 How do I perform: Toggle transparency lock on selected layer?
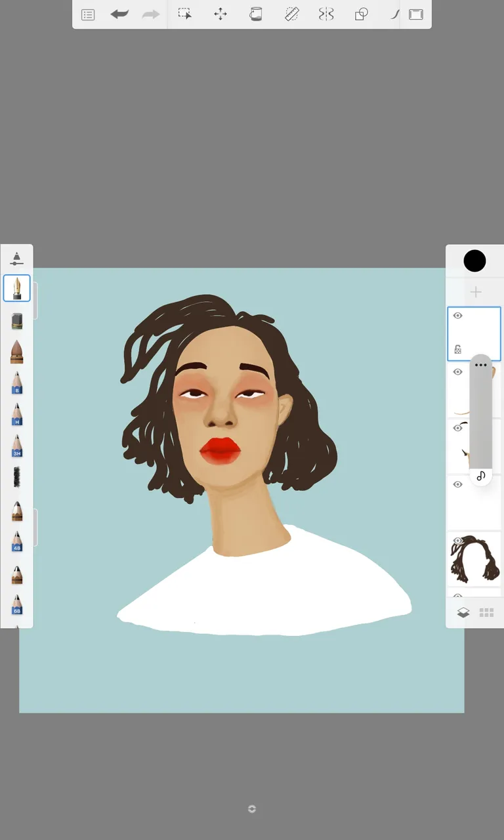(458, 350)
